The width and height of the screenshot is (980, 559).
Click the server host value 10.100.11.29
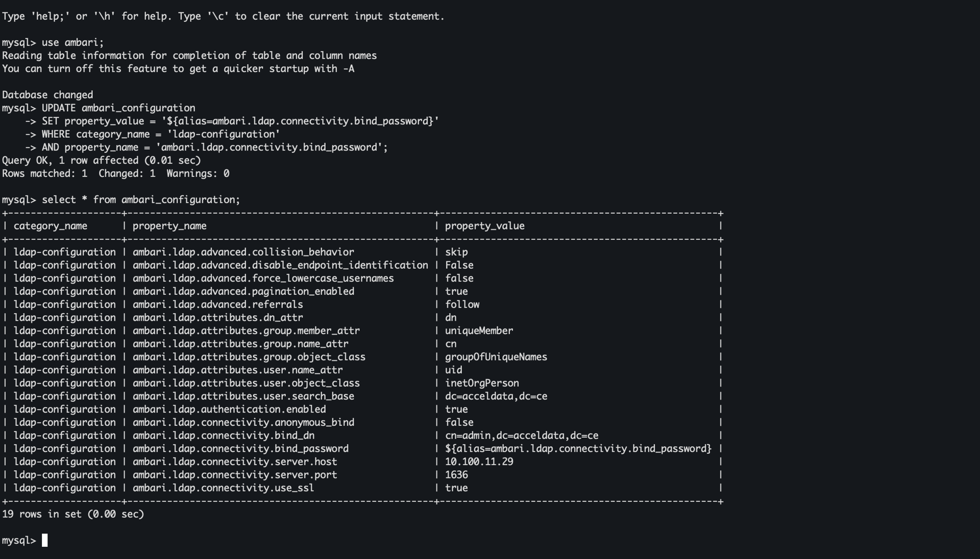479,462
